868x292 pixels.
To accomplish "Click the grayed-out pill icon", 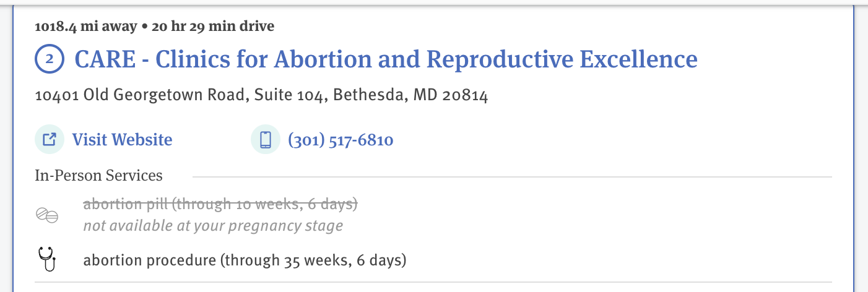I will pos(47,215).
